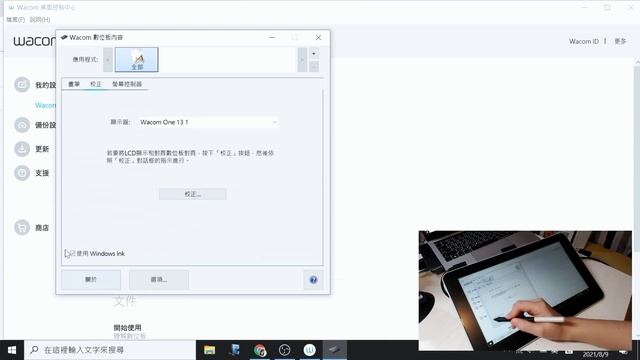The width and height of the screenshot is (640, 360).
Task: Click the 校正... calibrate button
Action: coord(193,194)
